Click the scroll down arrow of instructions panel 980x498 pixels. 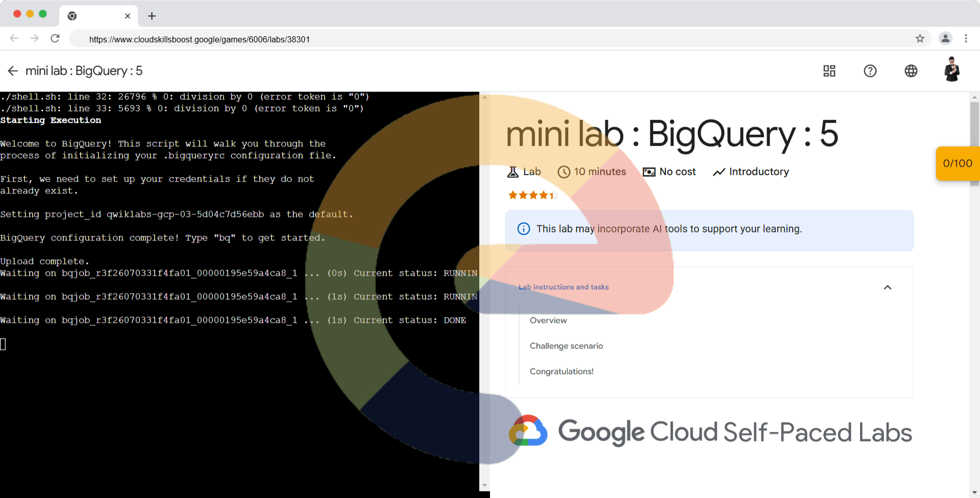974,493
